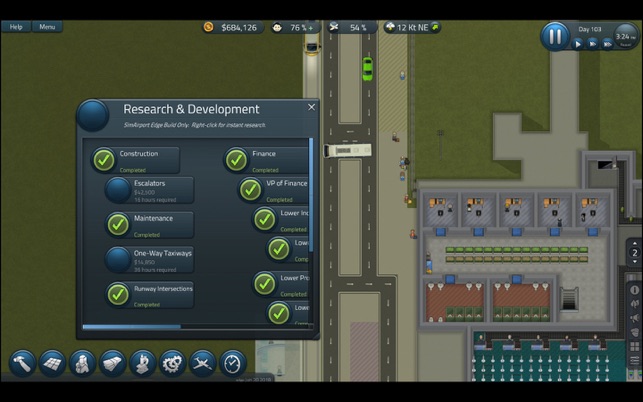643x402 pixels.
Task: Open the floor zones grid-tile icon
Action: click(x=52, y=363)
